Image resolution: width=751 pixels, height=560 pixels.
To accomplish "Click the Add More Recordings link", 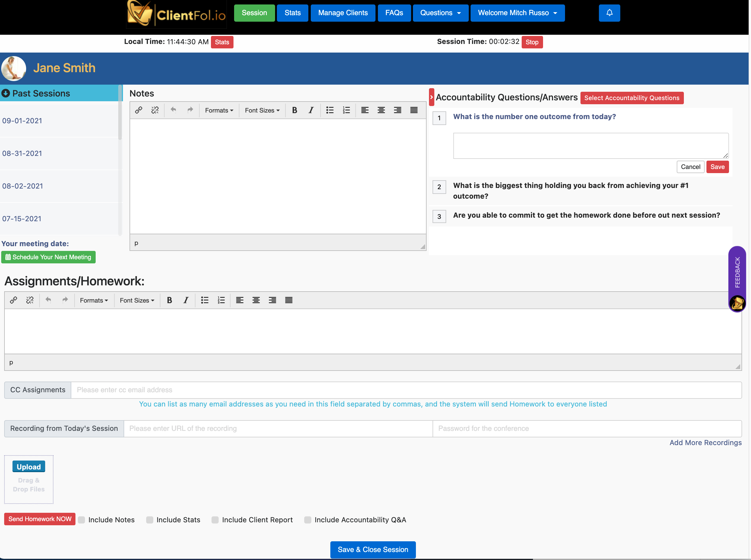I will point(705,443).
